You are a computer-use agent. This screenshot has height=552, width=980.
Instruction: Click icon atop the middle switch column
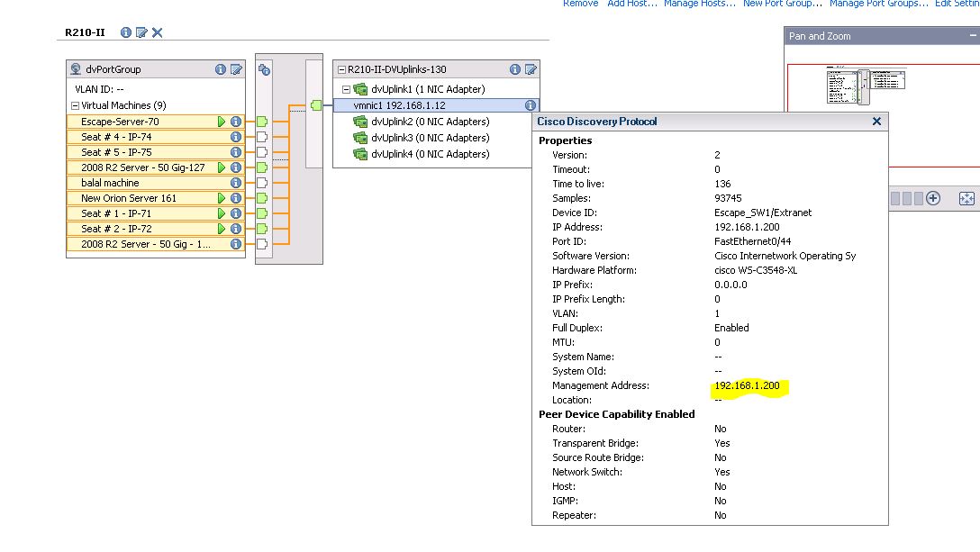tap(265, 69)
